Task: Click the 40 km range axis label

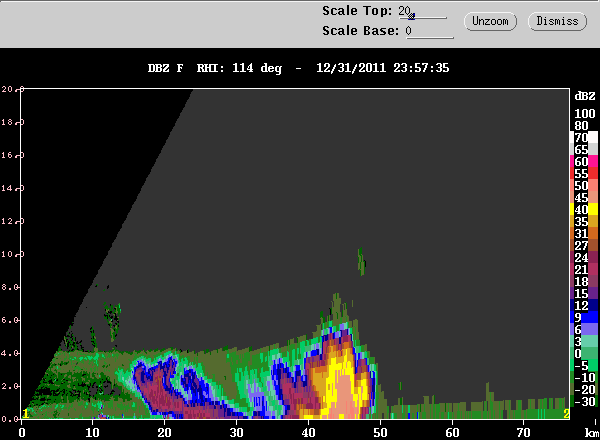Action: click(x=308, y=433)
